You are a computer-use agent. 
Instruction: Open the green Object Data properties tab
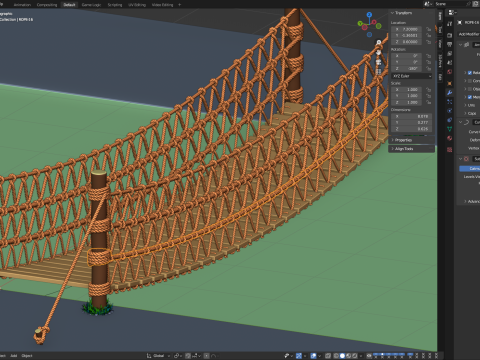pyautogui.click(x=450, y=129)
